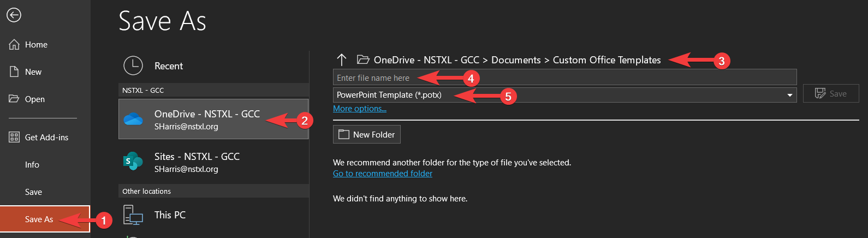Go up one folder level arrow
The image size is (868, 238).
pyautogui.click(x=342, y=60)
